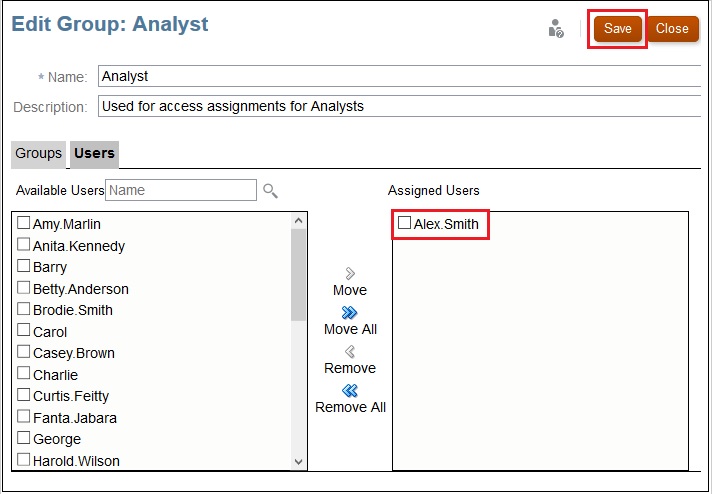Click the available users scrollbar thumb
The image size is (712, 494).
pyautogui.click(x=298, y=275)
